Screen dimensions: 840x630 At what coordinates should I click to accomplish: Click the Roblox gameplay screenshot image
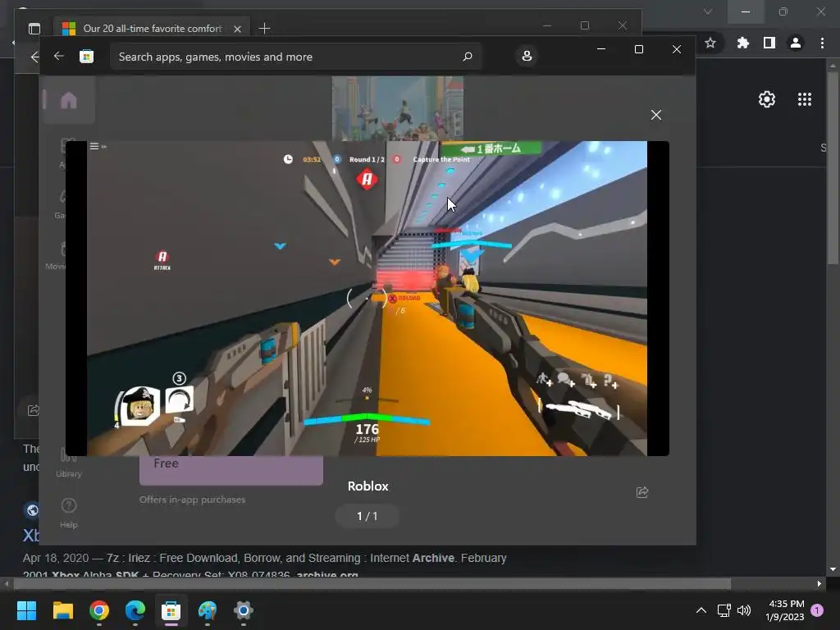coord(367,299)
